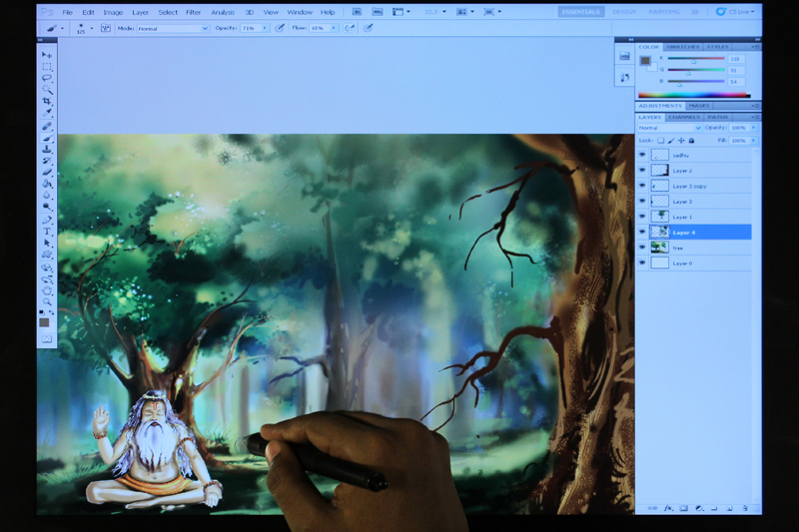Click the foreground color swatch in Color panel

click(645, 60)
